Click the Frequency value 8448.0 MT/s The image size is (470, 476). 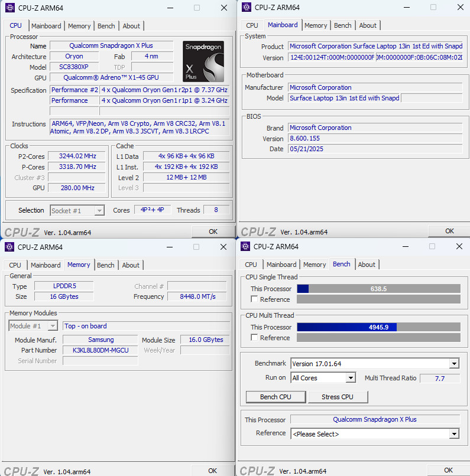click(197, 296)
